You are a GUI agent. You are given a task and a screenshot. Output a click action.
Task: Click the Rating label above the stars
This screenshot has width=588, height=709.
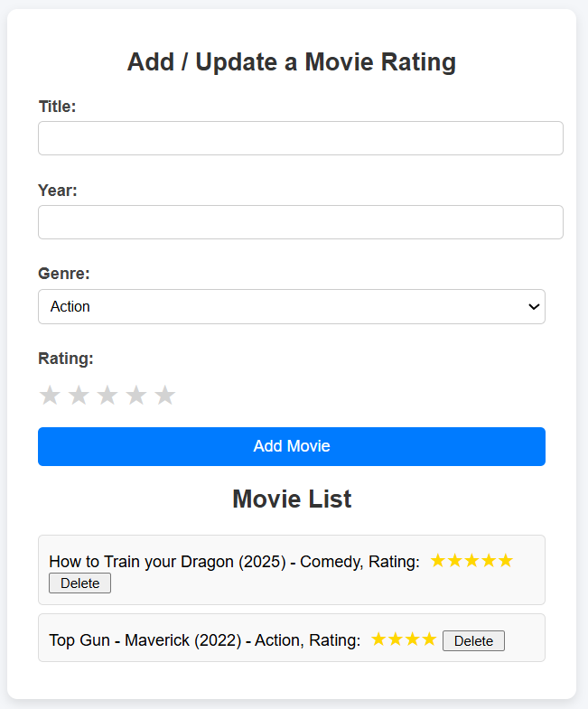pos(65,359)
